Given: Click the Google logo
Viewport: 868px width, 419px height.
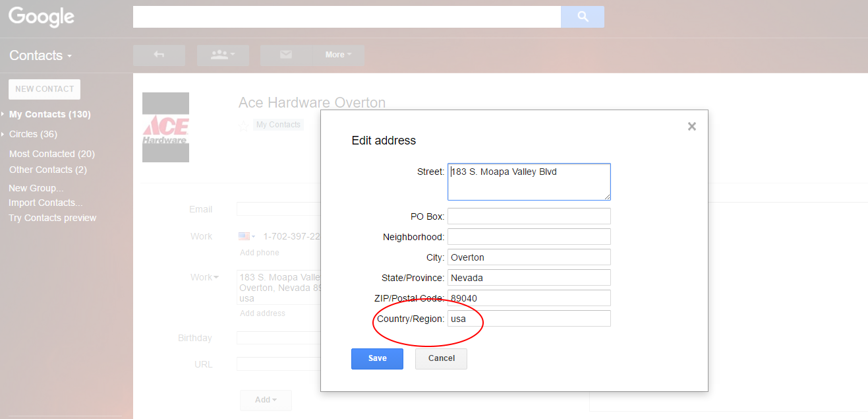Looking at the screenshot, I should [41, 17].
